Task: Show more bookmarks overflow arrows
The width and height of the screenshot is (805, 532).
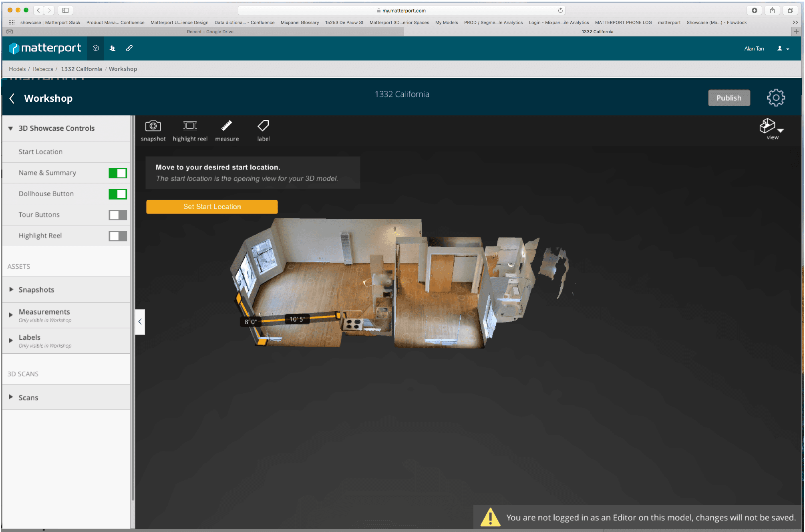Action: coord(795,22)
